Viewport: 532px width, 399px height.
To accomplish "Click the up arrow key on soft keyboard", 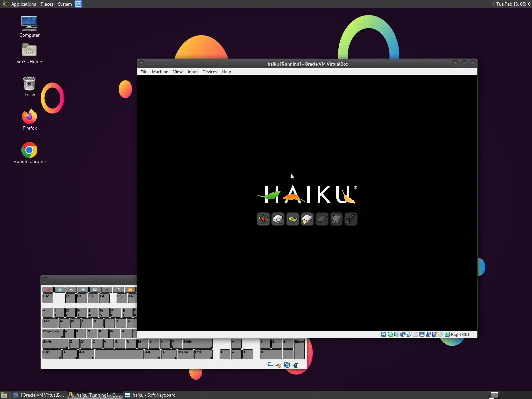I will (x=236, y=344).
